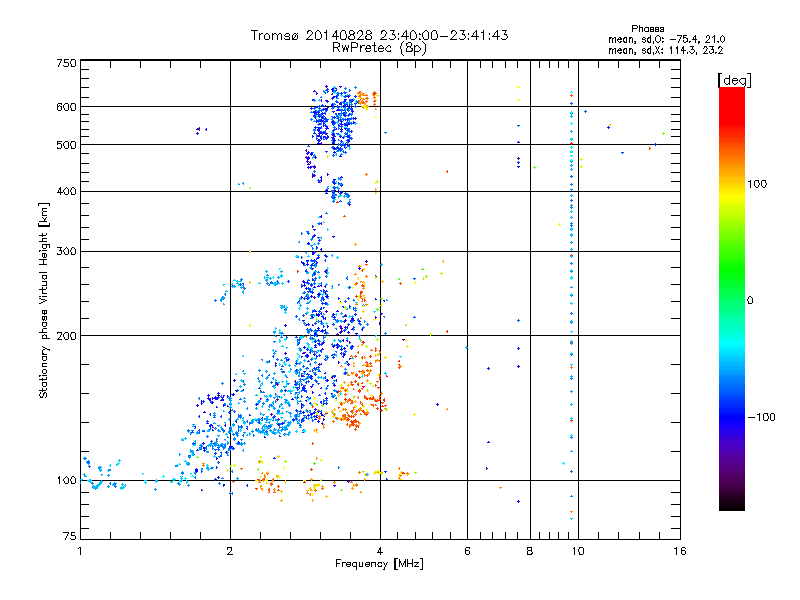Click the y-axis tick '75'
The image size is (800, 600).
pos(70,536)
